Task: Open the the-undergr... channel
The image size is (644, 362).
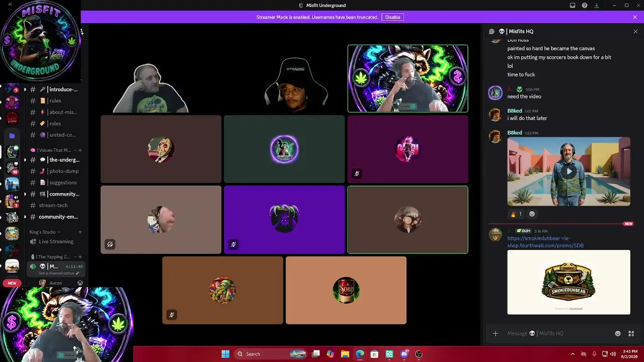Action: [x=55, y=160]
